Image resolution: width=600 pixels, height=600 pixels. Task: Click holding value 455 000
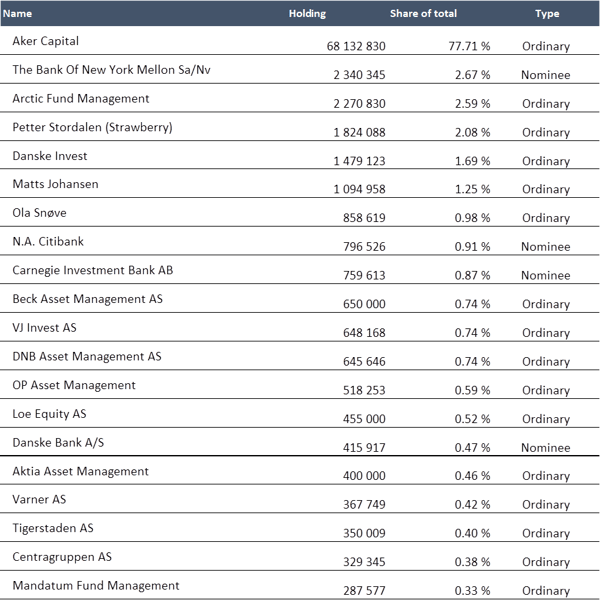click(x=364, y=419)
